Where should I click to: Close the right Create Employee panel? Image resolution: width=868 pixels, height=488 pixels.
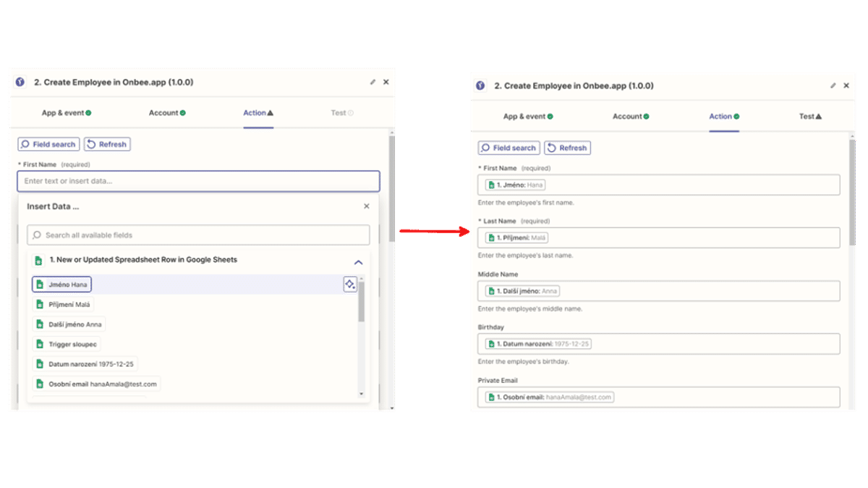pyautogui.click(x=846, y=85)
